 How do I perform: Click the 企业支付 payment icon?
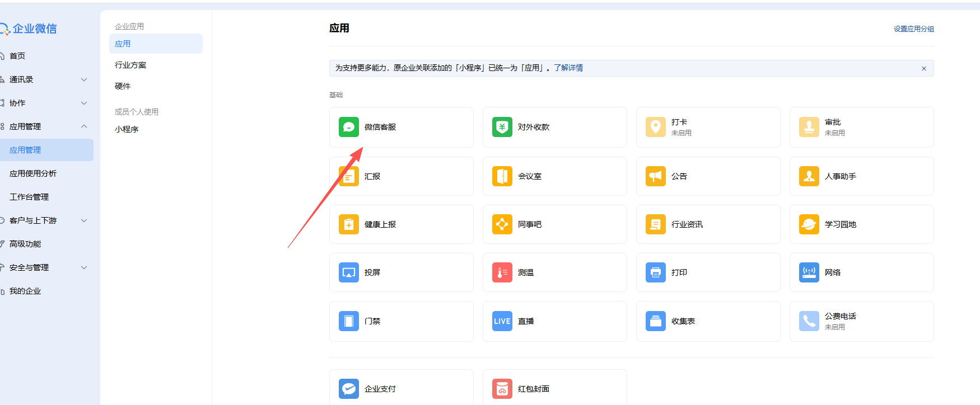[x=349, y=389]
